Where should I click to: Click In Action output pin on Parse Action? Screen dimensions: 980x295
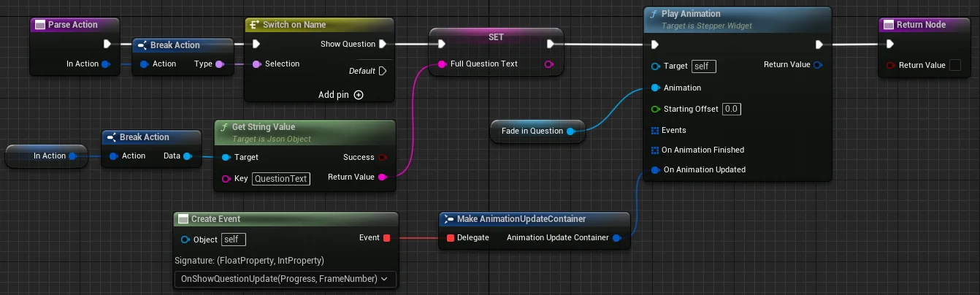[x=105, y=64]
